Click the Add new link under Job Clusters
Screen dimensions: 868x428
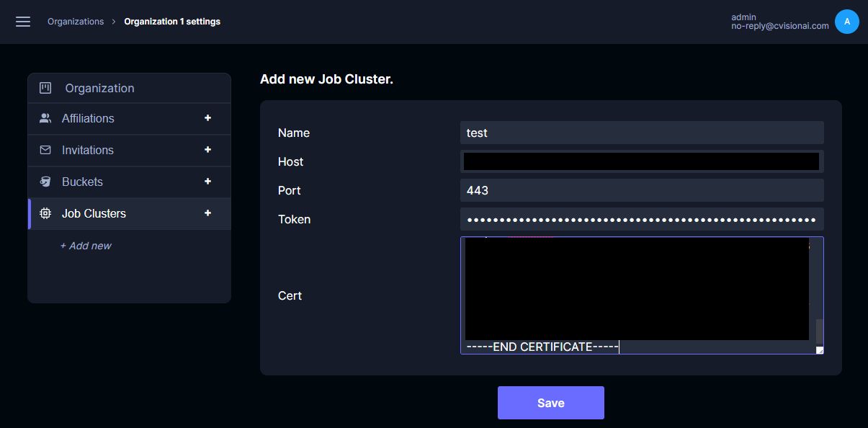point(86,246)
